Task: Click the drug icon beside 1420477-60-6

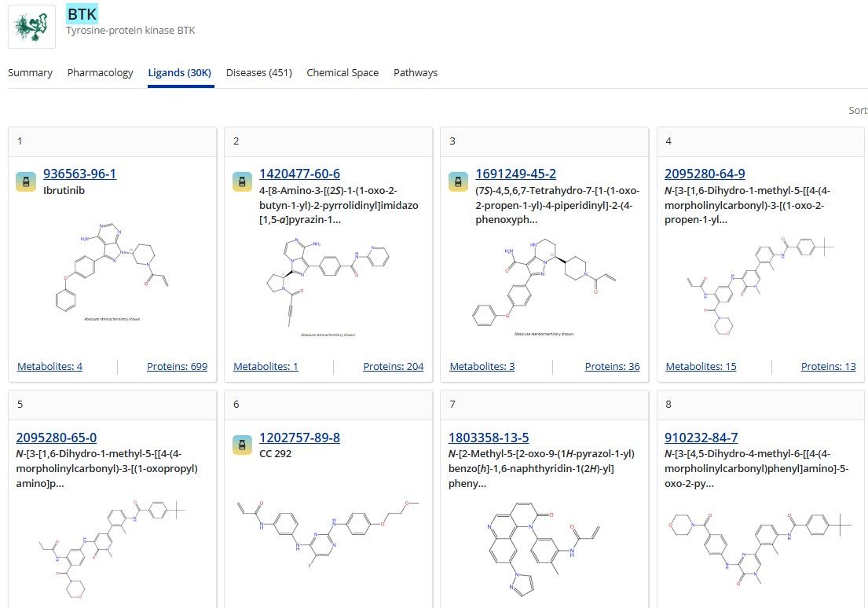Action: 242,181
